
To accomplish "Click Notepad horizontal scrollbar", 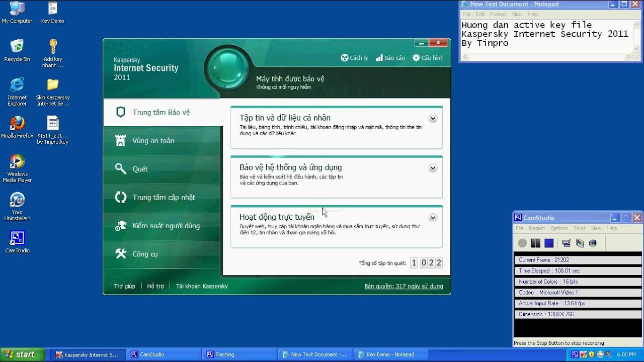I will pos(547,57).
